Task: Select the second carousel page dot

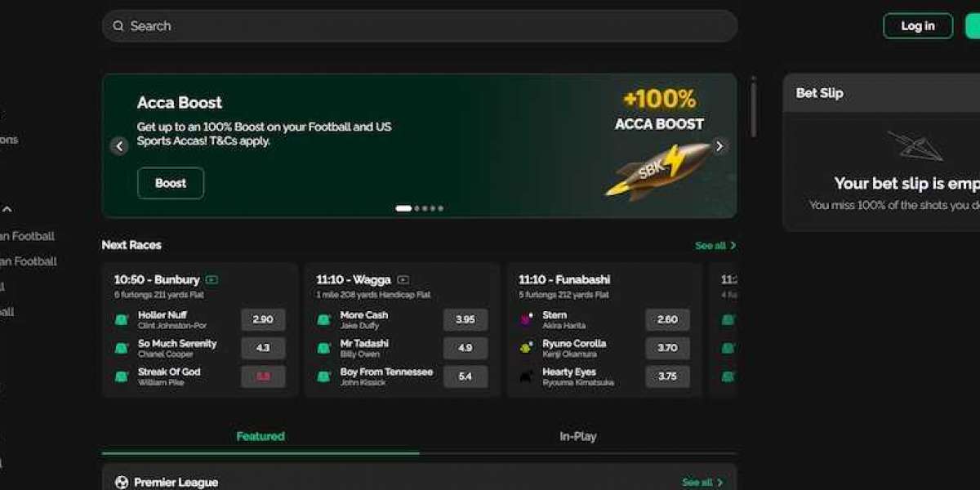Action: [416, 208]
